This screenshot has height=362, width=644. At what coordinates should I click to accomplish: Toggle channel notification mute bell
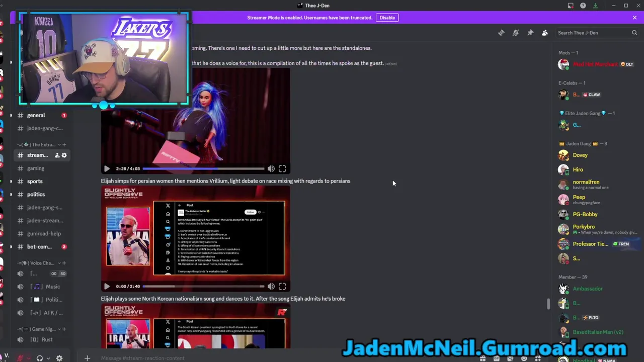(516, 33)
